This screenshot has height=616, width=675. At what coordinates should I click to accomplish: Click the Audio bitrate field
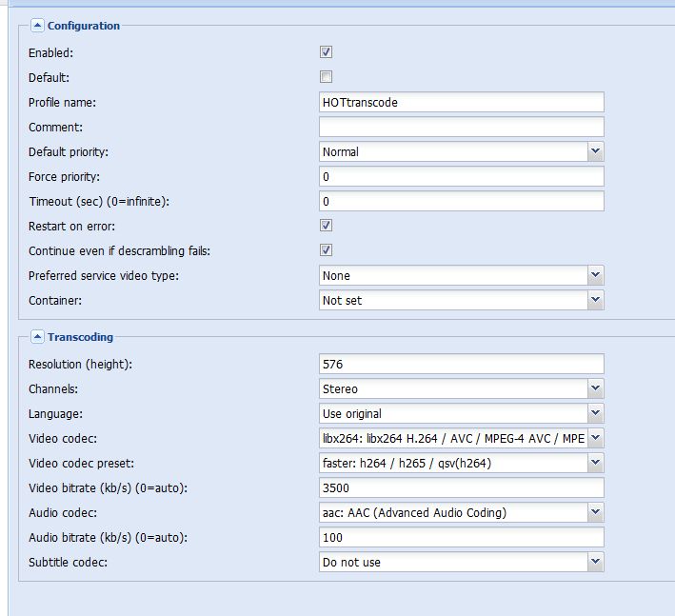point(462,537)
